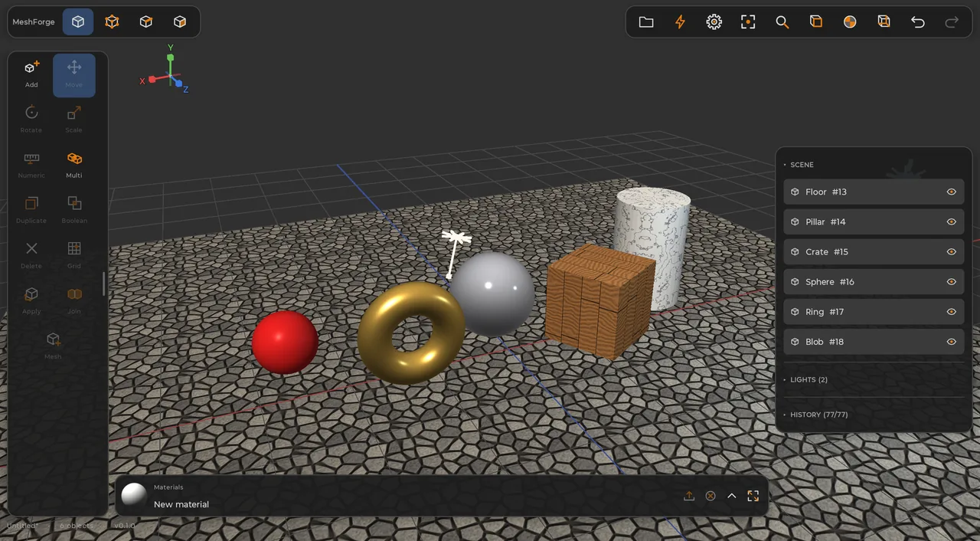
Task: Click the orange solid cube view icon
Action: point(816,22)
